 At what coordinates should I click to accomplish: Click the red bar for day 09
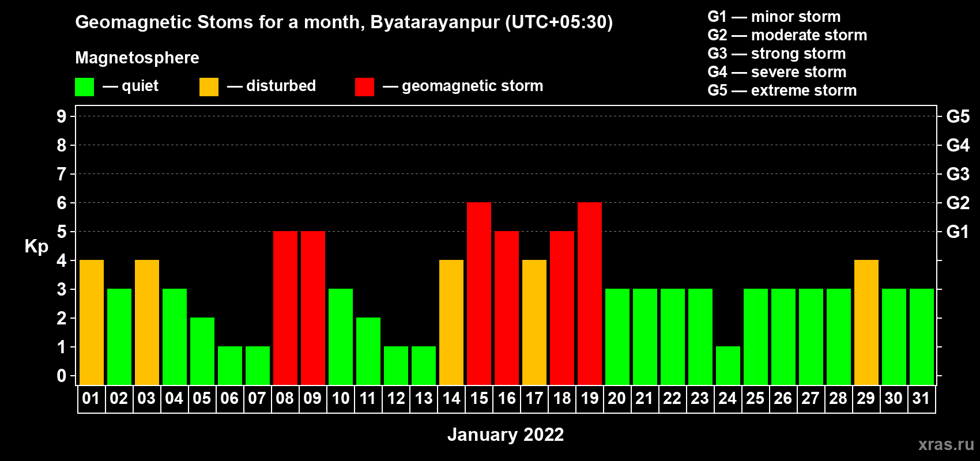pos(313,308)
